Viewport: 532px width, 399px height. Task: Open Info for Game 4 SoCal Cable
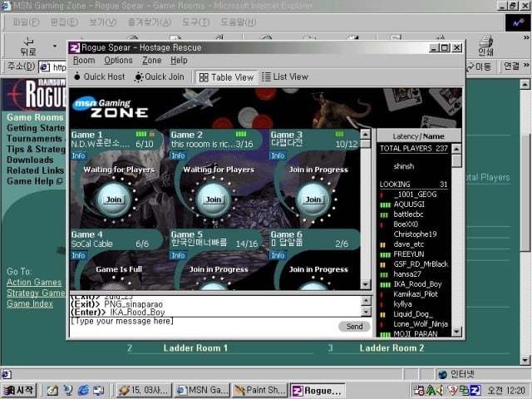click(78, 255)
